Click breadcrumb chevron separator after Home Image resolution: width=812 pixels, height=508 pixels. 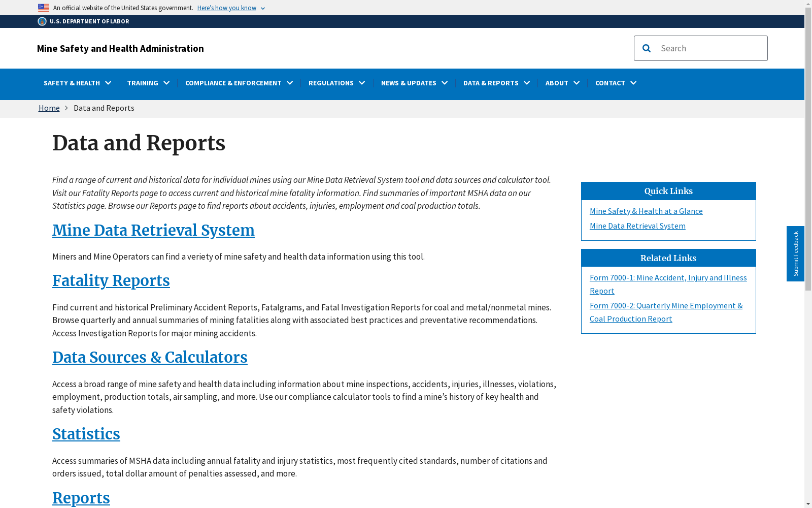pyautogui.click(x=66, y=108)
